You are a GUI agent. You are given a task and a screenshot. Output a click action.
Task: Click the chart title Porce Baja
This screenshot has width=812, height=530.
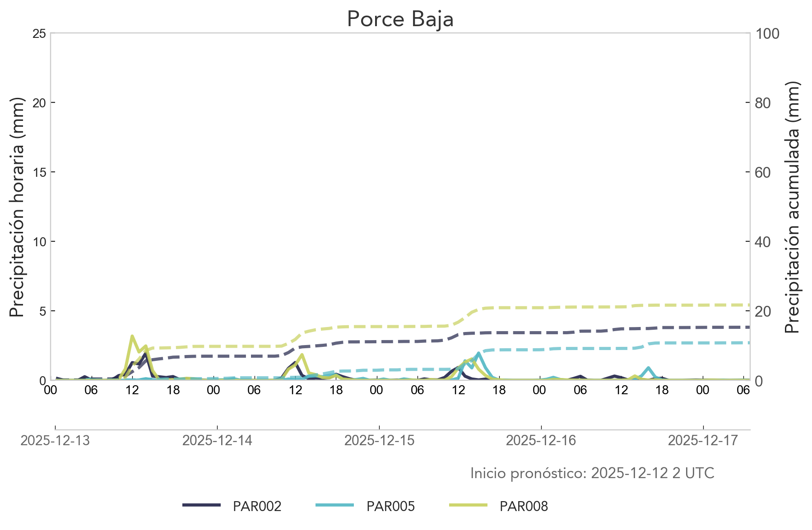[x=400, y=19]
